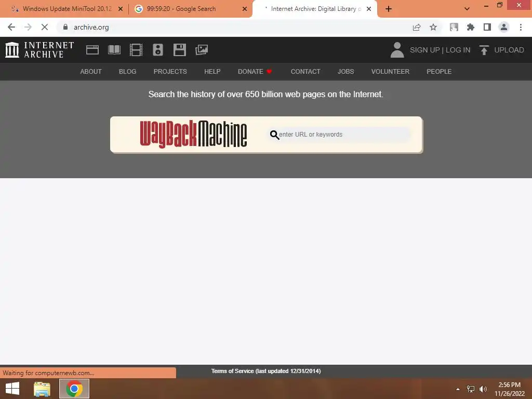Click Chrome icon in taskbar

point(74,389)
